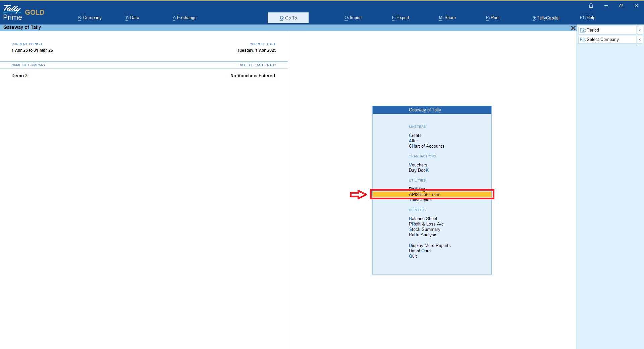Screen dimensions: 644x349
Task: Open the O: Import menu
Action: click(353, 18)
